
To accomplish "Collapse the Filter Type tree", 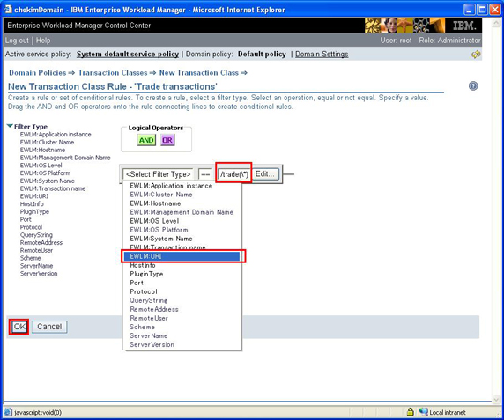I will click(10, 126).
